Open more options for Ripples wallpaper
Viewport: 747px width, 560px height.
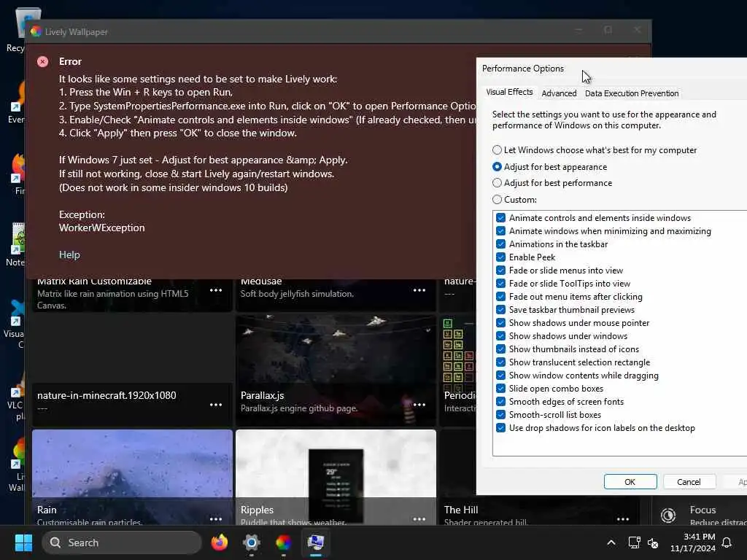[419, 518]
